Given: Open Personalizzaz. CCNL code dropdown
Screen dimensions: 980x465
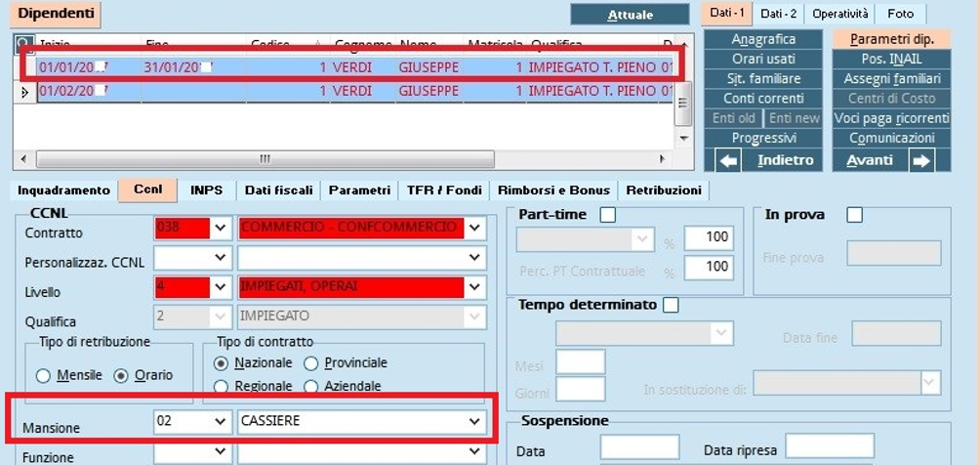Looking at the screenshot, I should 221,257.
